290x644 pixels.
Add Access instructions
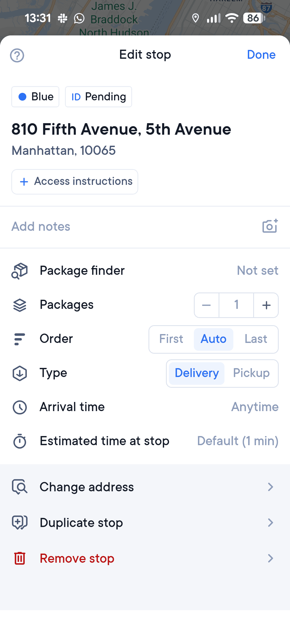point(75,182)
